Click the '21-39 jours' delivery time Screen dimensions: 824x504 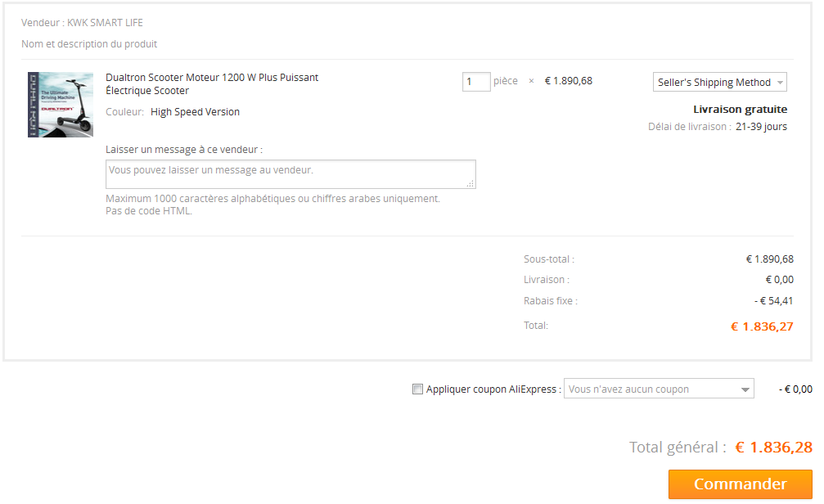[x=762, y=127]
